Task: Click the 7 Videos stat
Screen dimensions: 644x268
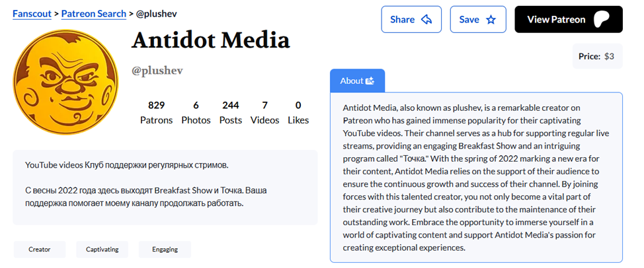Action: (x=264, y=112)
